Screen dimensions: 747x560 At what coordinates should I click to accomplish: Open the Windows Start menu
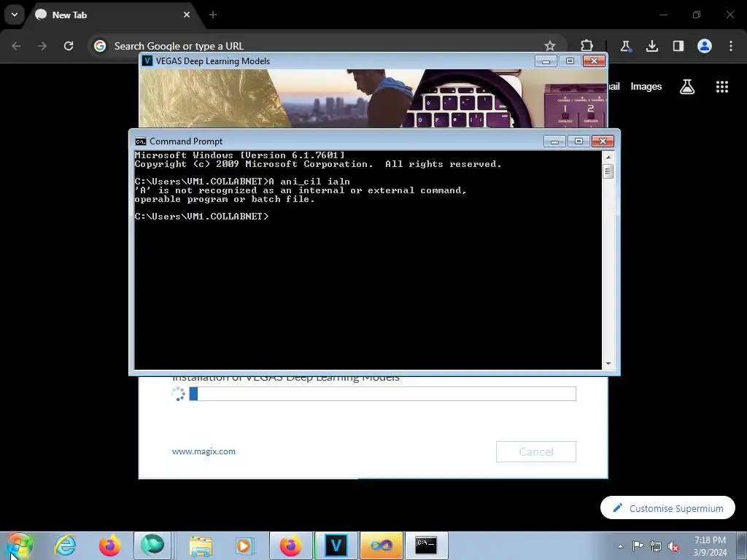[19, 545]
